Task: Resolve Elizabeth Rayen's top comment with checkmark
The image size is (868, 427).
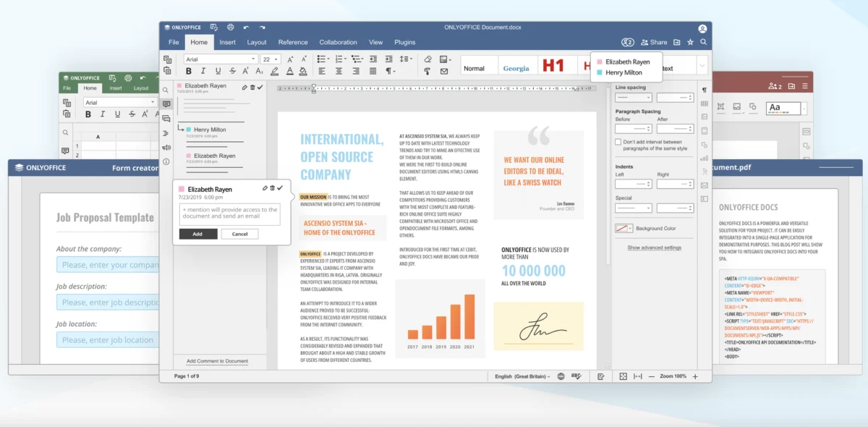Action: coord(260,87)
